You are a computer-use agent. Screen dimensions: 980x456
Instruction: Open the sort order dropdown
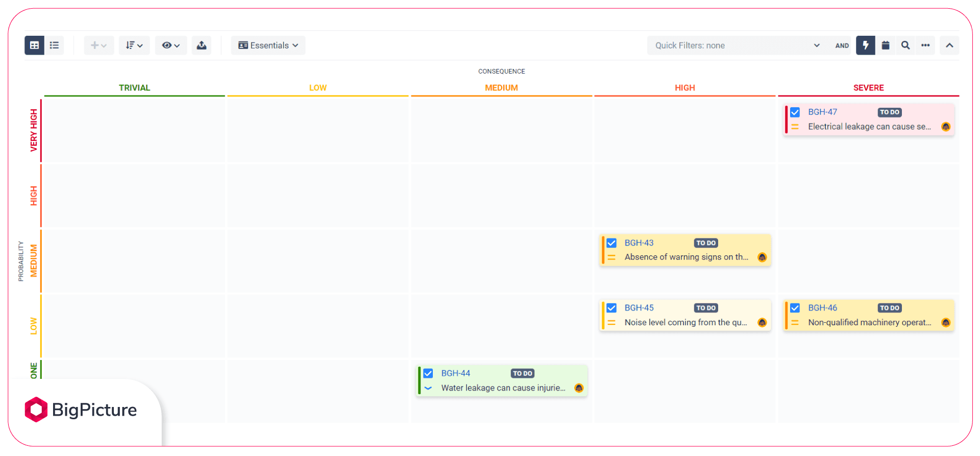134,45
